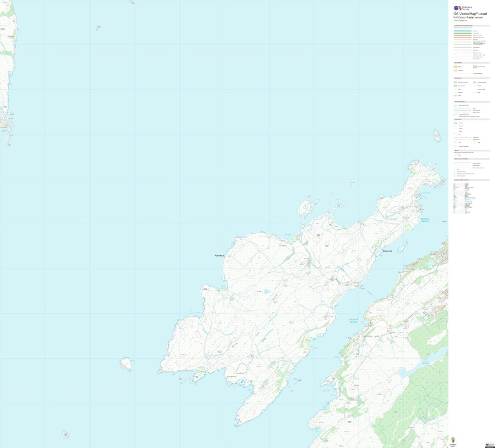Click the Building symbol under SETTLEMENT
This screenshot has height=448, width=495.
coord(455,67)
